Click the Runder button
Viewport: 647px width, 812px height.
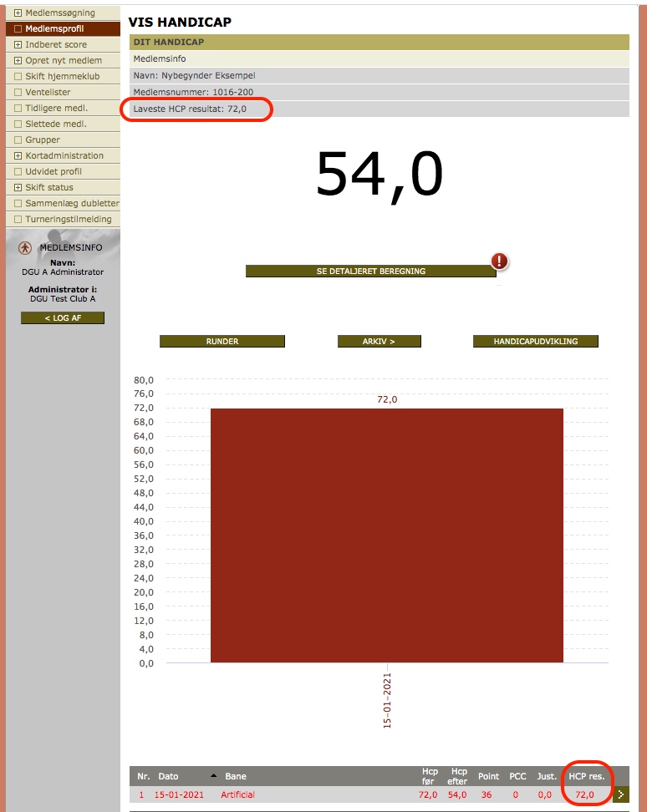coord(222,342)
